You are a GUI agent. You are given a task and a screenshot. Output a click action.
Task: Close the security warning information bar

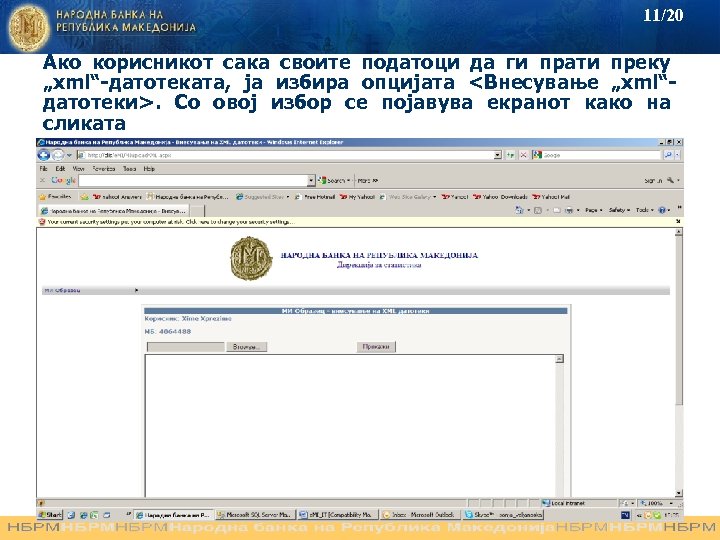click(x=678, y=221)
